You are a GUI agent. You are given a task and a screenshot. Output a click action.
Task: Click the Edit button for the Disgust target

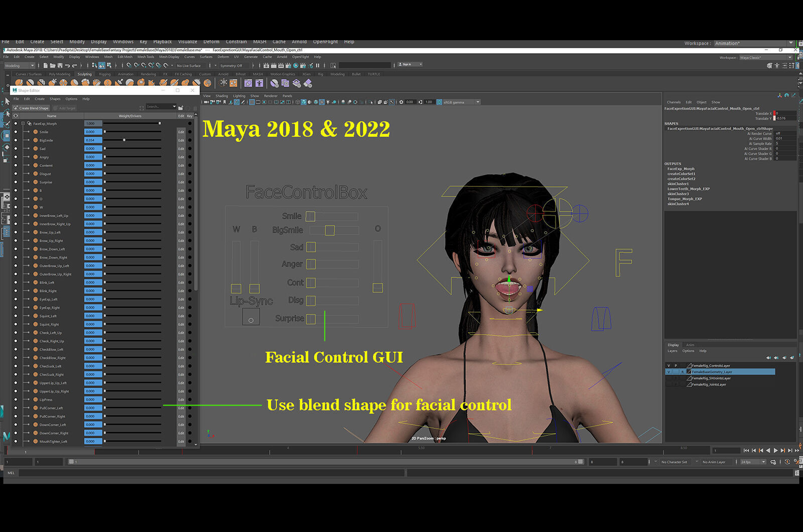pyautogui.click(x=181, y=174)
